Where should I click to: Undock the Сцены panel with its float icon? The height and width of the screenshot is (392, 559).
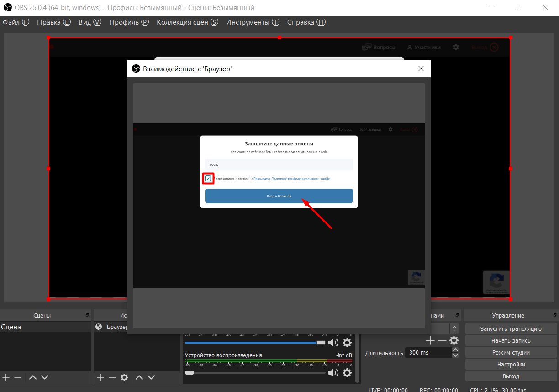[x=87, y=316]
